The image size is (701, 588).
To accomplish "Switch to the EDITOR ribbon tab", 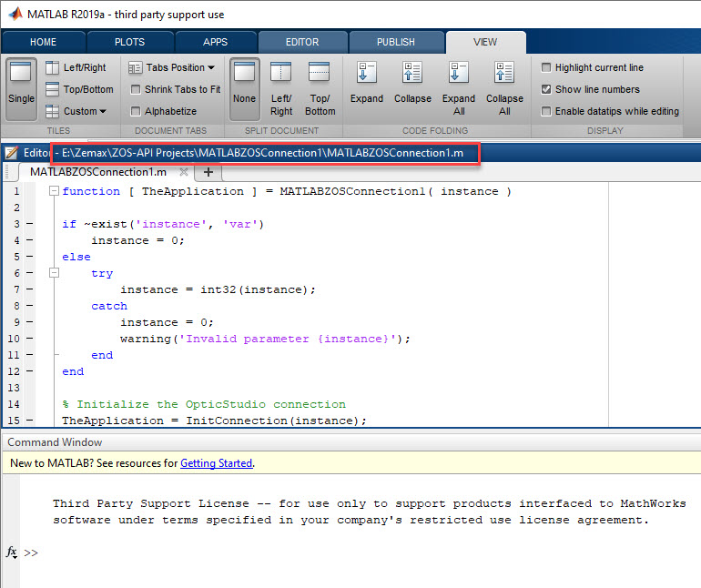I will (302, 42).
